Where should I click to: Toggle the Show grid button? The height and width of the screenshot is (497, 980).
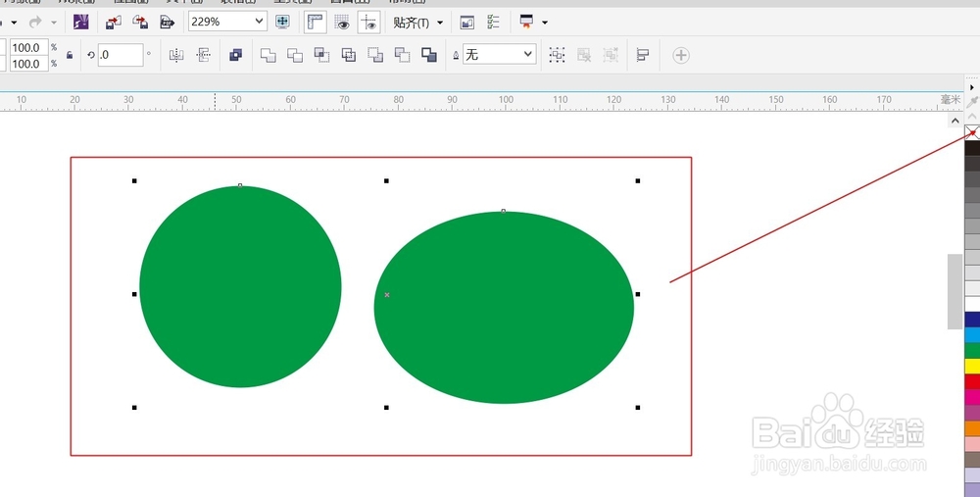[342, 23]
